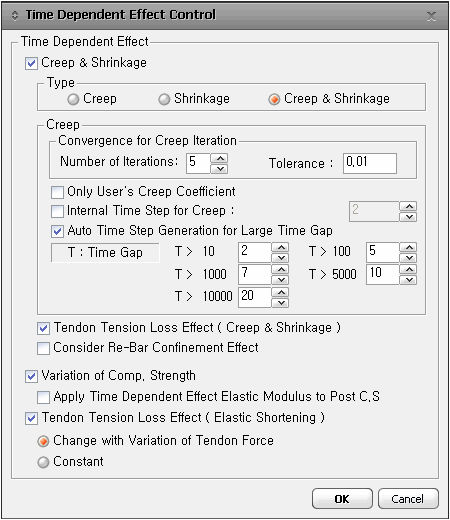Decrease the T > 5000 step value

pyautogui.click(x=409, y=280)
